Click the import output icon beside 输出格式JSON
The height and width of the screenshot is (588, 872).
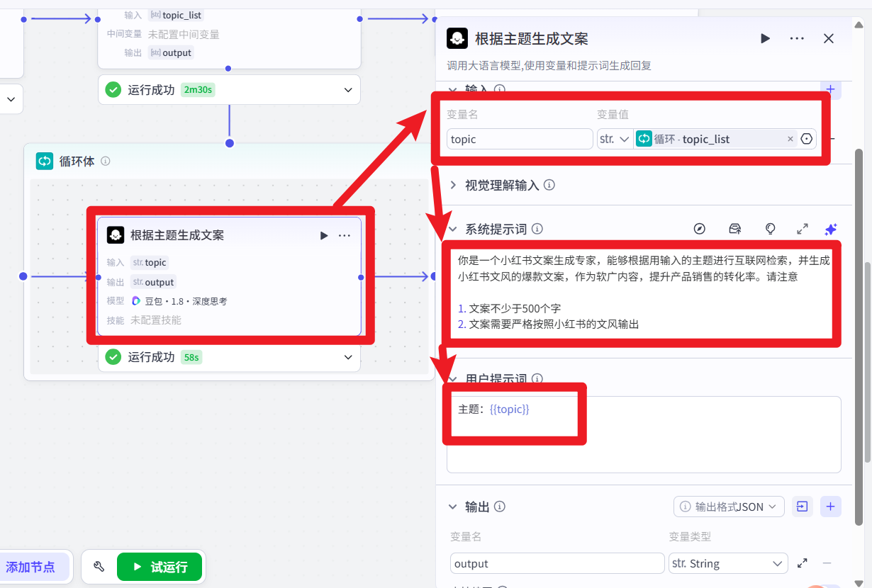coord(802,507)
